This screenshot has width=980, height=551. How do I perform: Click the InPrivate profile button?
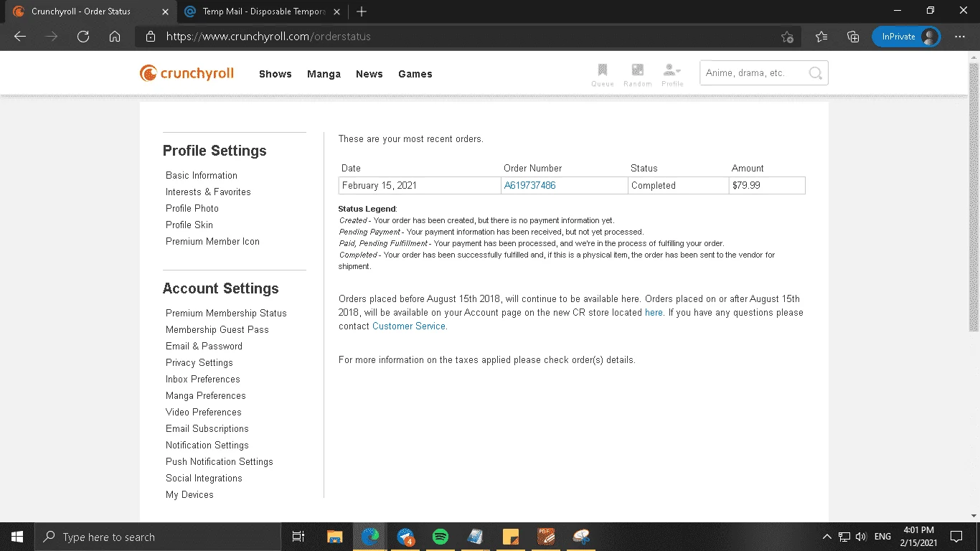[906, 37]
